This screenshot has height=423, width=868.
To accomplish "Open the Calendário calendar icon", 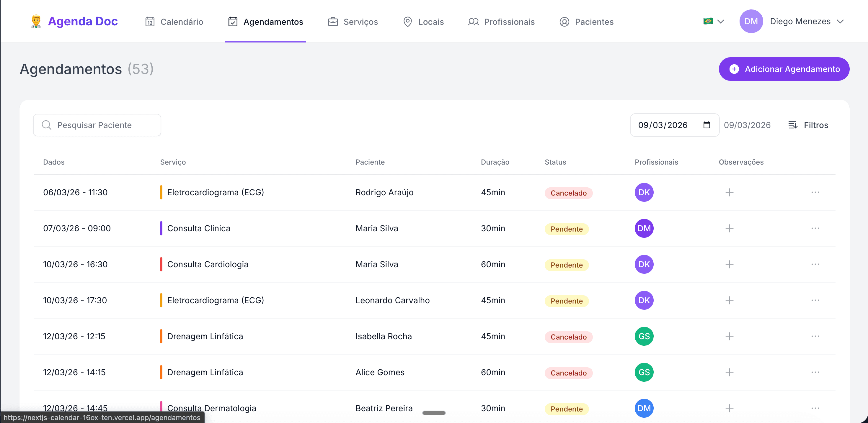I will tap(150, 22).
